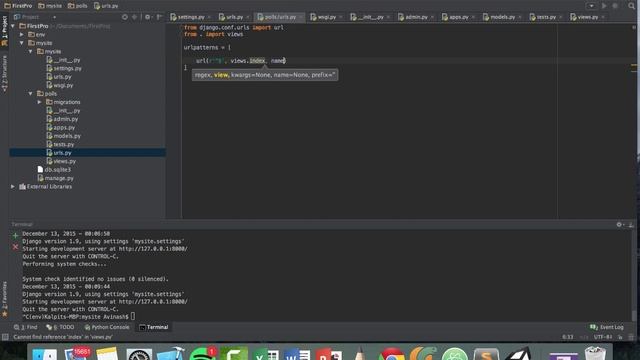
Task: Click the collapse-all icon in the Project panel
Action: click(x=134, y=17)
